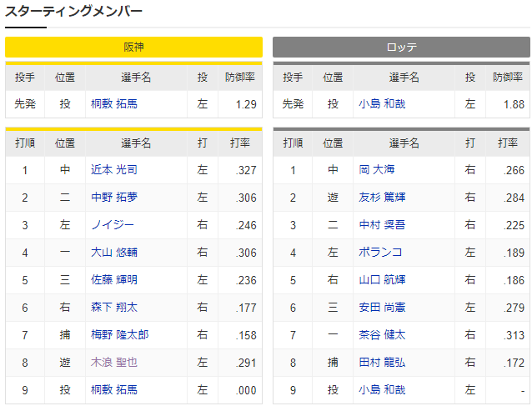Viewport: 532px width, 406px height.
Task: Click batting average .313
Action: (x=514, y=335)
